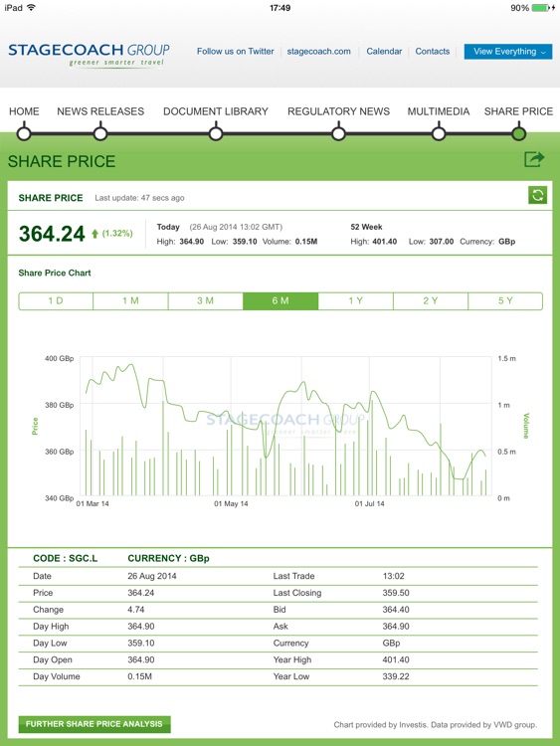
Task: Open NEWS RELEASES section
Action: coord(100,111)
